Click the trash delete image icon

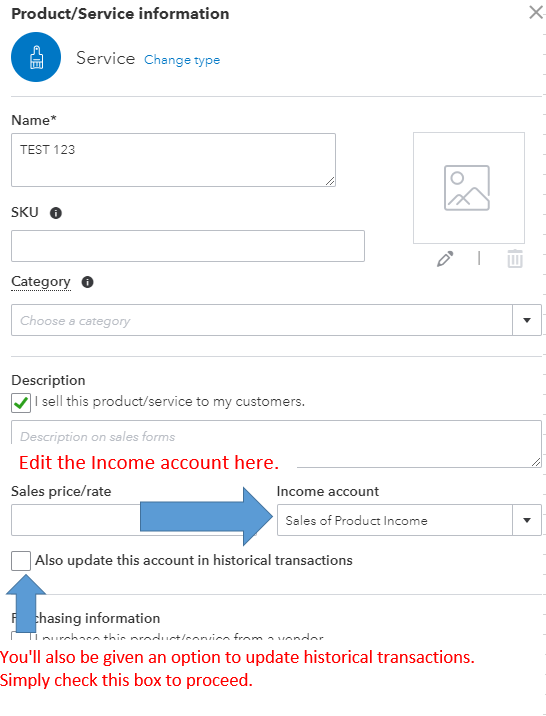(515, 259)
